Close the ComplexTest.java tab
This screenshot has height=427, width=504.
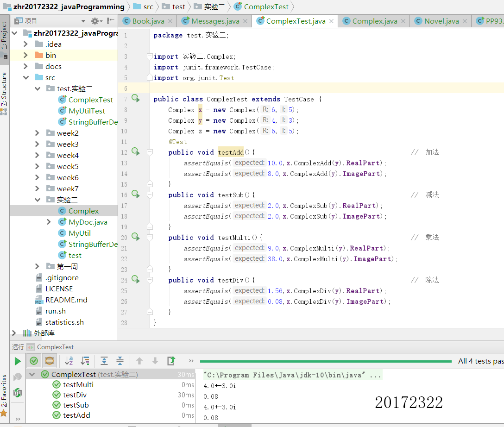tap(331, 21)
